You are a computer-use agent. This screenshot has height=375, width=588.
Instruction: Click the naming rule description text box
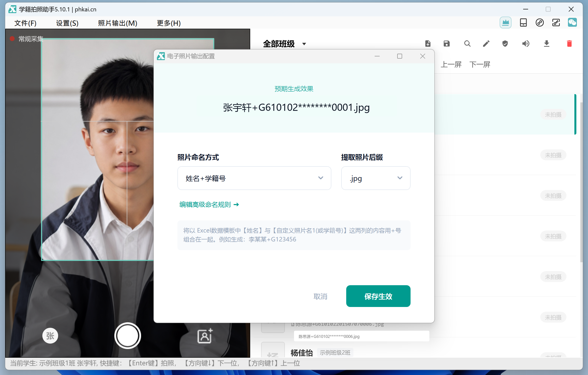(294, 235)
